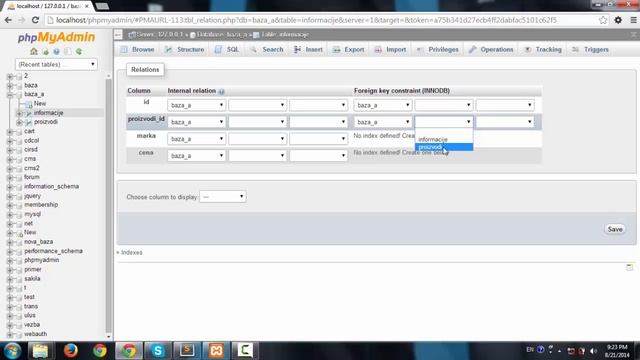Open the phpmyadmin database in tree
Viewport: 640px width, 360px height.
pos(42,260)
